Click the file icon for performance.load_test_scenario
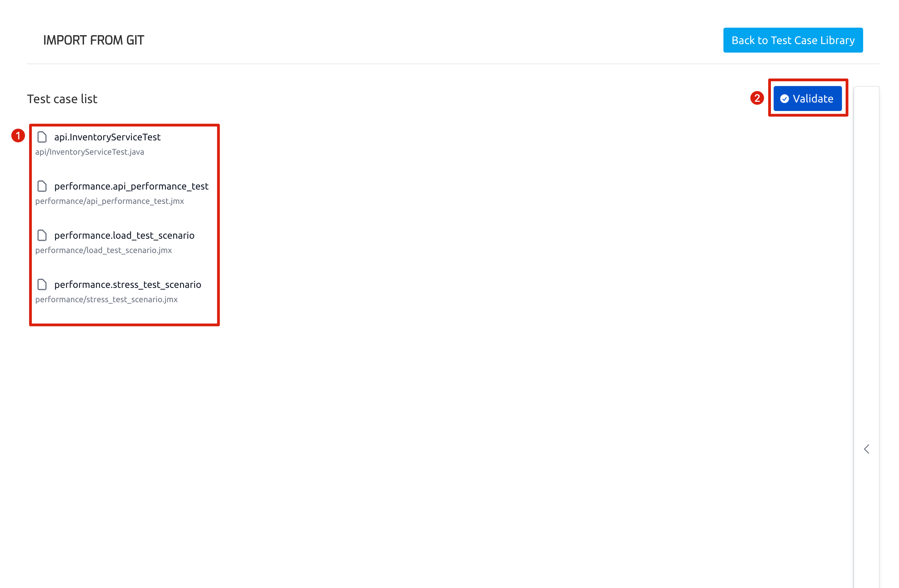The width and height of the screenshot is (899, 588). point(42,235)
